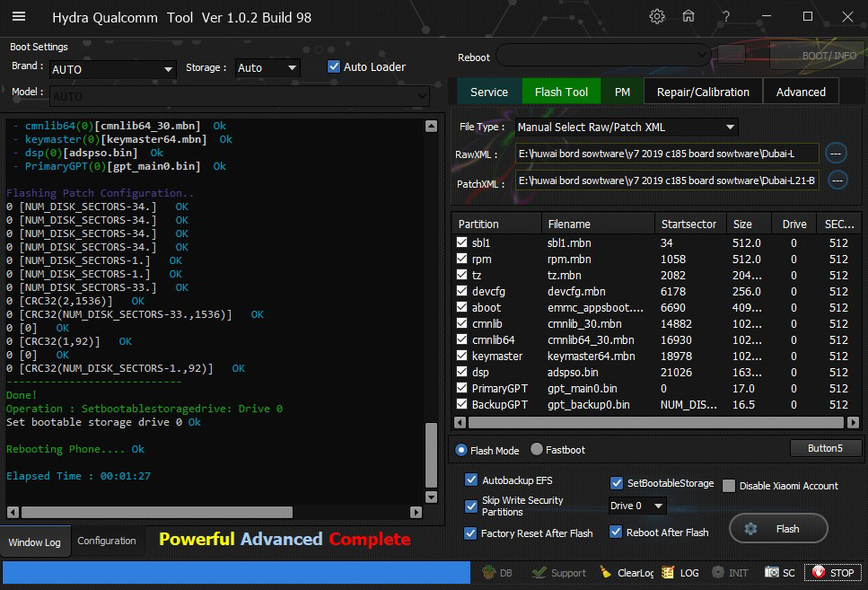Open Support in bottom toolbar
This screenshot has width=868, height=590.
pyautogui.click(x=558, y=572)
